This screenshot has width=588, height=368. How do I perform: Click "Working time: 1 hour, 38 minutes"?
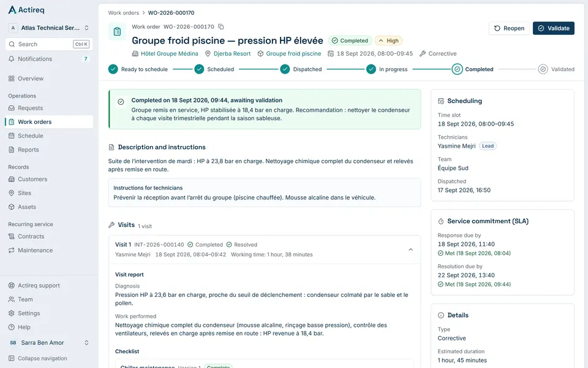point(272,255)
